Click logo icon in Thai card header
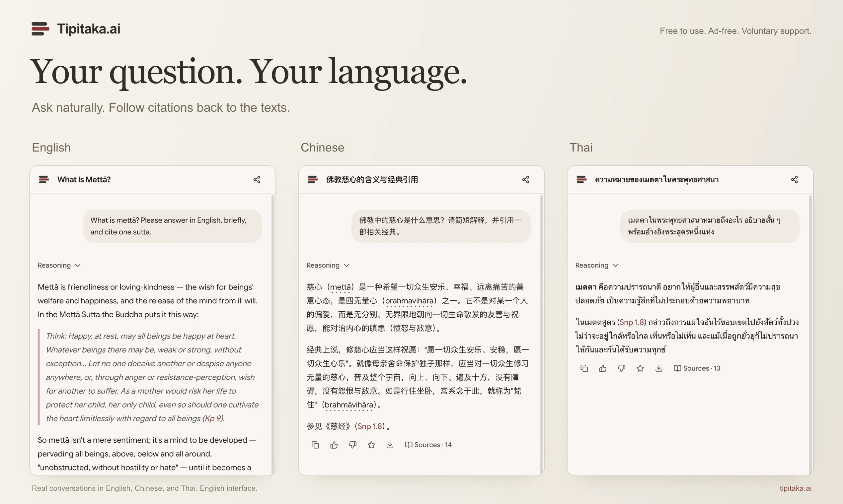 (x=581, y=180)
